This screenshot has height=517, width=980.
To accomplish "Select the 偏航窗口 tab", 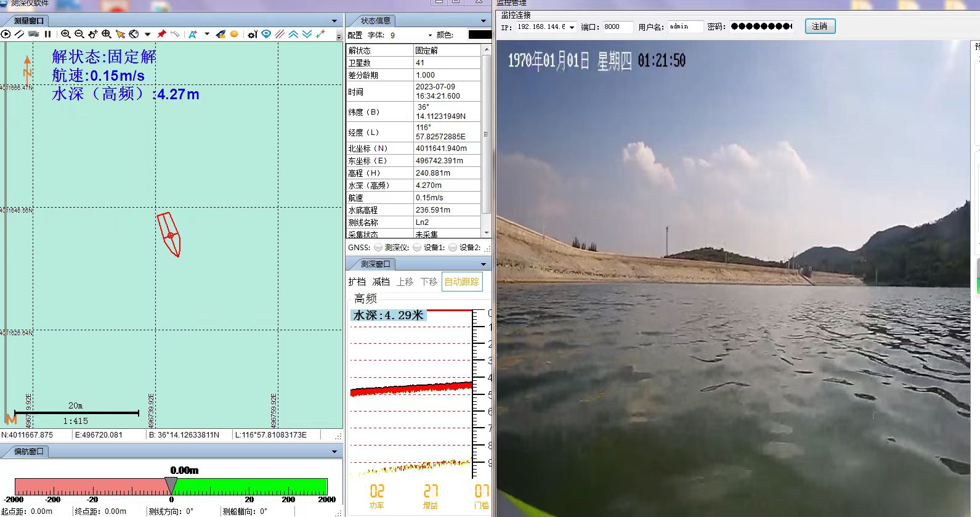I will click(x=28, y=452).
